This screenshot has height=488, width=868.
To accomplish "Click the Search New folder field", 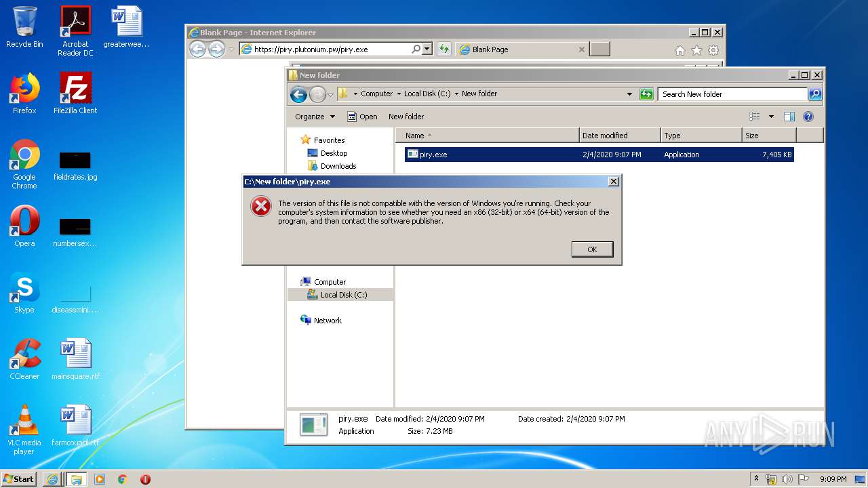I will [732, 94].
